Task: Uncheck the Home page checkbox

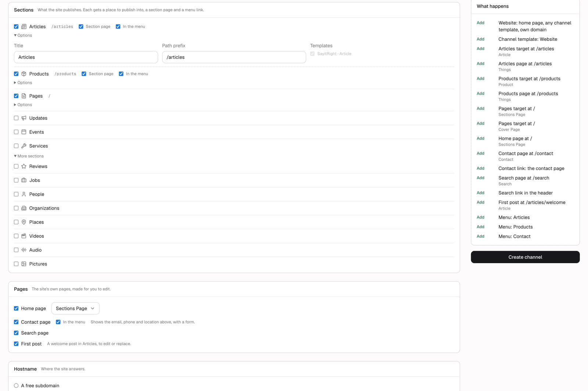Action: pyautogui.click(x=16, y=308)
